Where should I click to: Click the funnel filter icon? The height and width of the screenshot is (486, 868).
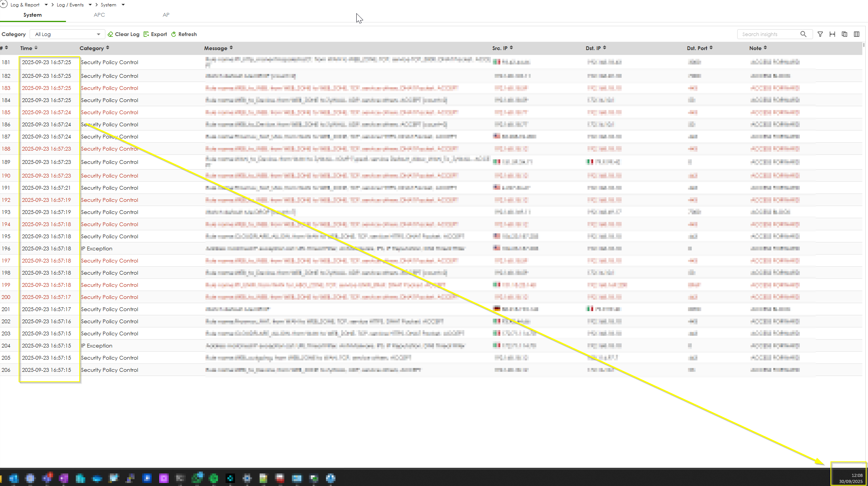pyautogui.click(x=820, y=34)
